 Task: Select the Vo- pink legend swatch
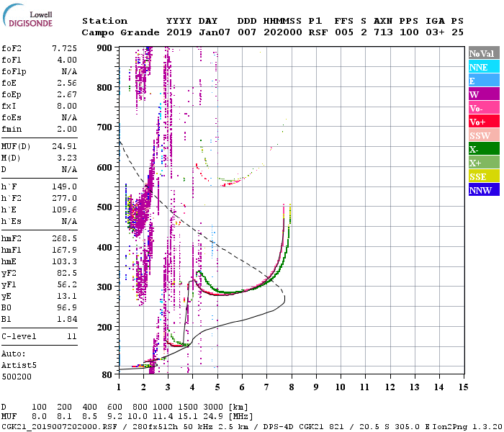(484, 108)
